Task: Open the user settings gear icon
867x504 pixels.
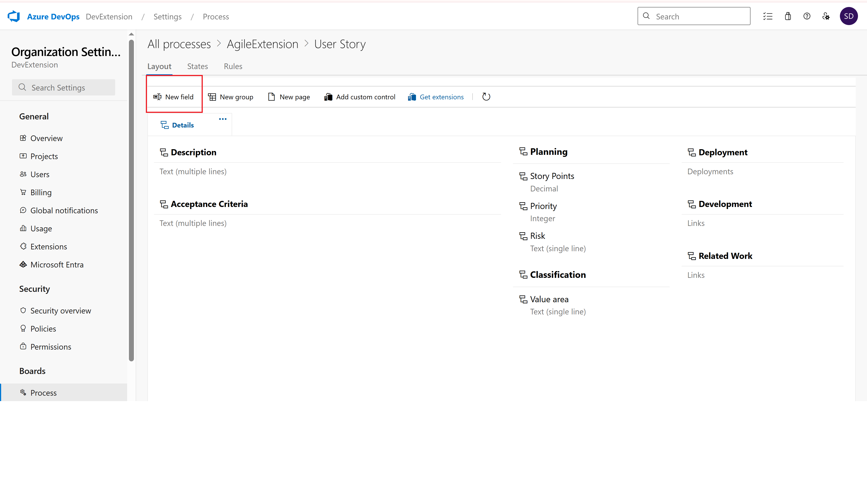Action: (x=826, y=16)
